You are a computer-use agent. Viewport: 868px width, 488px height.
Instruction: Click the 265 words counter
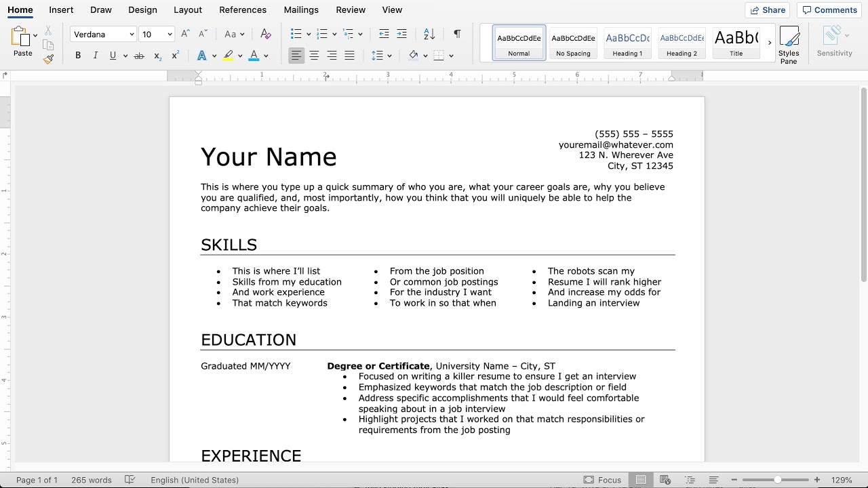pyautogui.click(x=92, y=480)
